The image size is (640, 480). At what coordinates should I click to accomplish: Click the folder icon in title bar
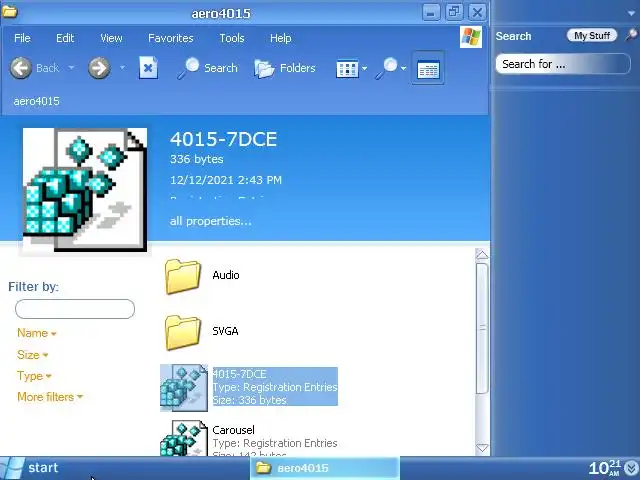(10, 12)
